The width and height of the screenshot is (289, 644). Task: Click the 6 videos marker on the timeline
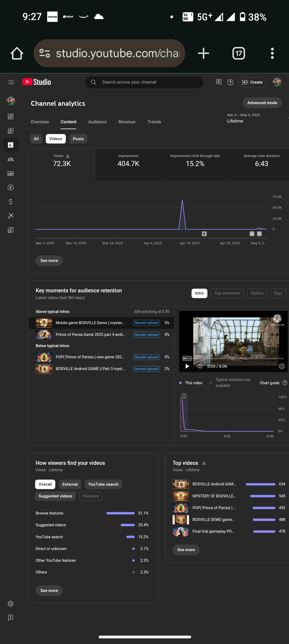click(x=252, y=234)
